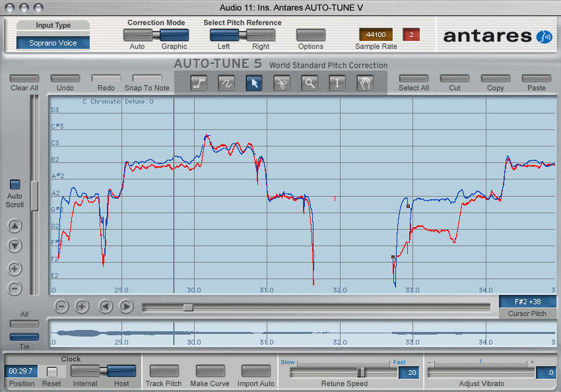Click the A#2 pitch label
The height and width of the screenshot is (392, 561).
[58, 176]
